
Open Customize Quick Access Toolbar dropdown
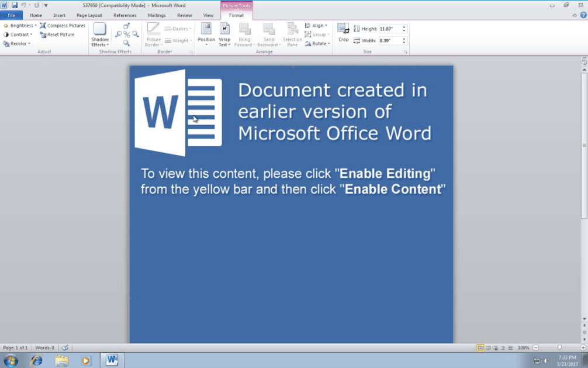tap(46, 5)
